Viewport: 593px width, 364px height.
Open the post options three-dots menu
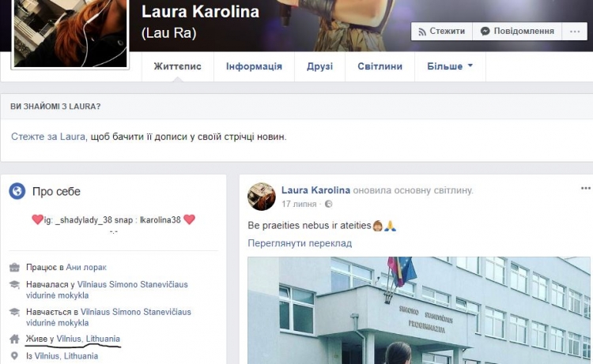pyautogui.click(x=585, y=189)
